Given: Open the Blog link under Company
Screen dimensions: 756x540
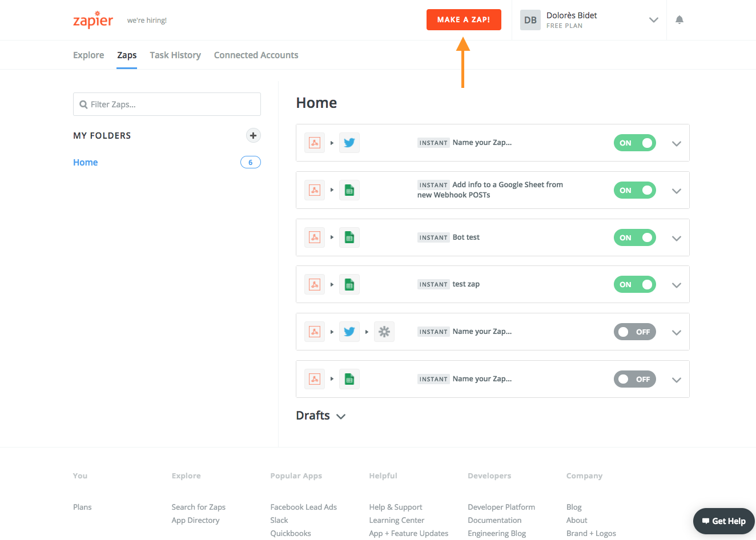Looking at the screenshot, I should [574, 507].
